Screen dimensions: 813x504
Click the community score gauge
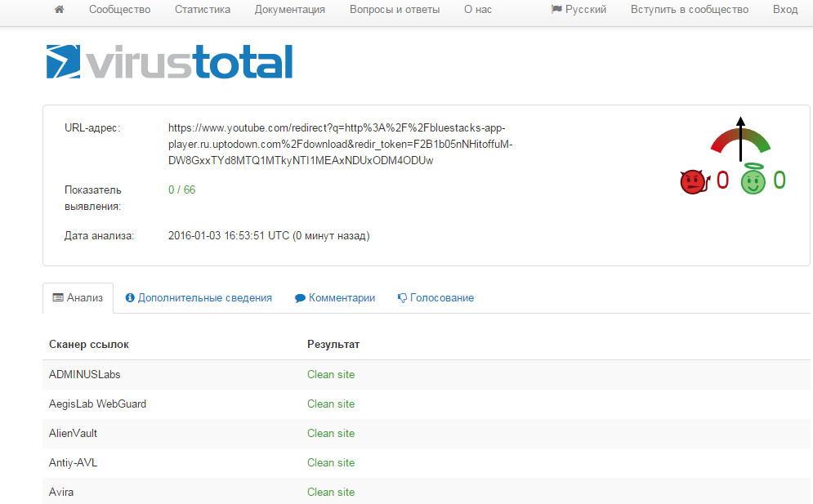pos(740,138)
